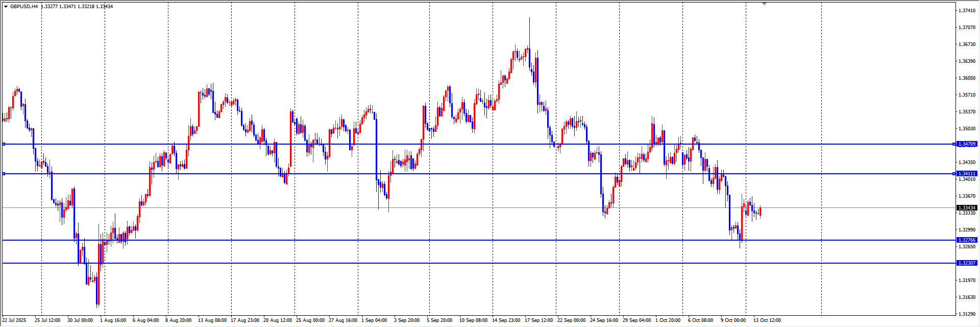Image resolution: width=980 pixels, height=327 pixels.
Task: Click the 17 Sep 12:00 time label
Action: click(x=538, y=320)
